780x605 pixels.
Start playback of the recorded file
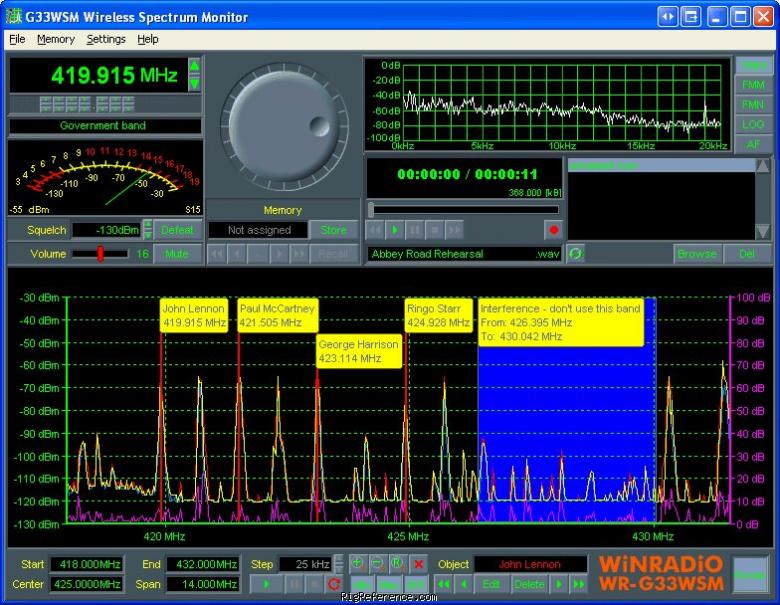tap(395, 230)
